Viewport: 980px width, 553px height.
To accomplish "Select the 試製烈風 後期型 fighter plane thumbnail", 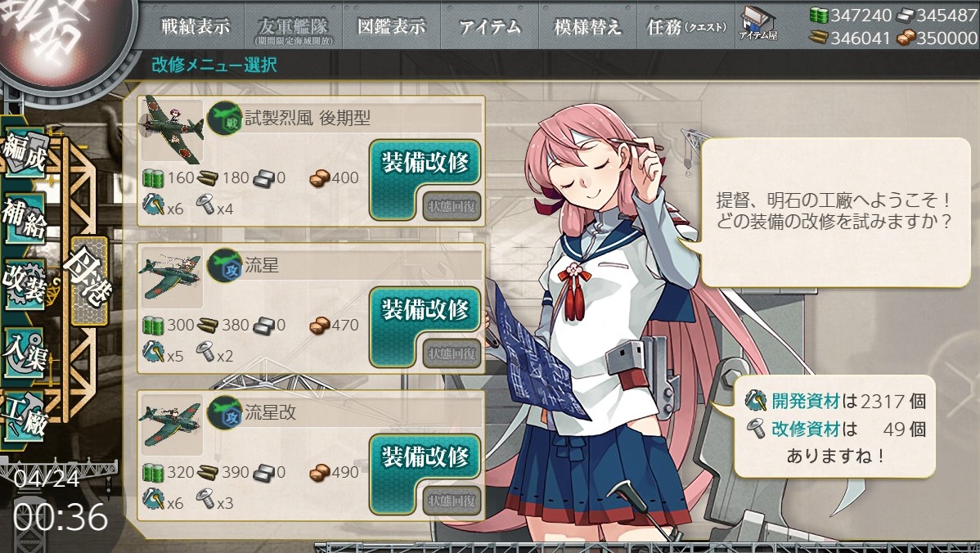I will click(172, 130).
